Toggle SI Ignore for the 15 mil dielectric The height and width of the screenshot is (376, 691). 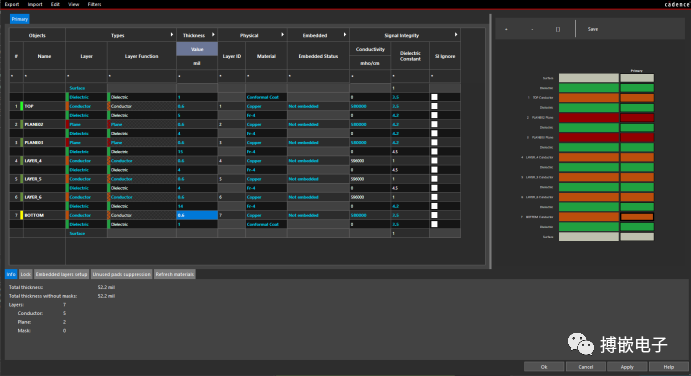[434, 152]
